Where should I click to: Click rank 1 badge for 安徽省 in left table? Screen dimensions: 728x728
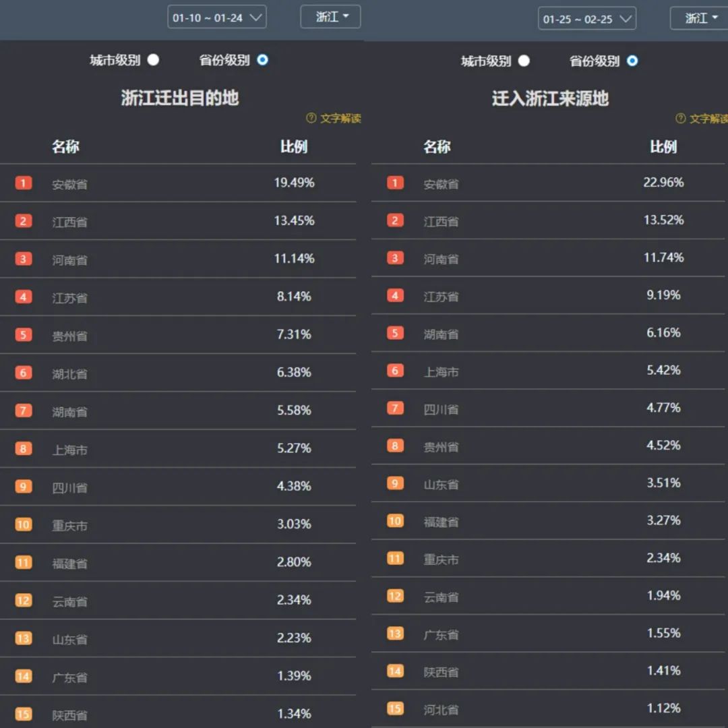[23, 183]
